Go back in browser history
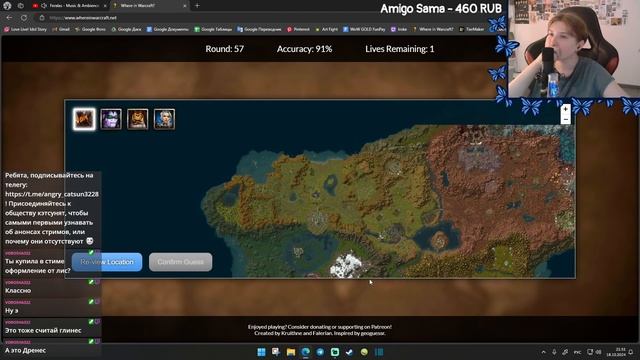Viewport: 640px width, 360px height. pyautogui.click(x=9, y=18)
